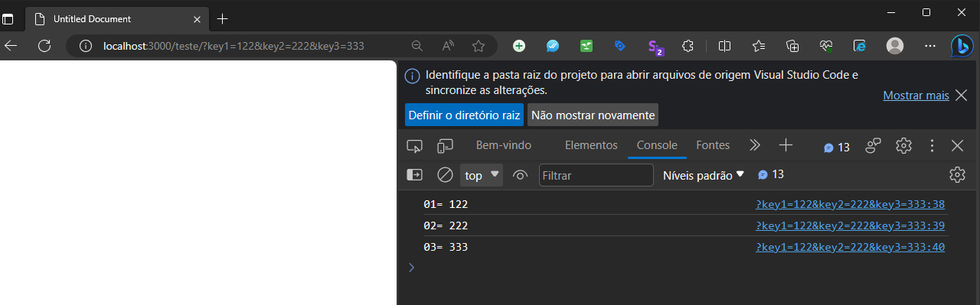
Task: Dismiss the Visual Studio Code notification
Action: click(962, 96)
